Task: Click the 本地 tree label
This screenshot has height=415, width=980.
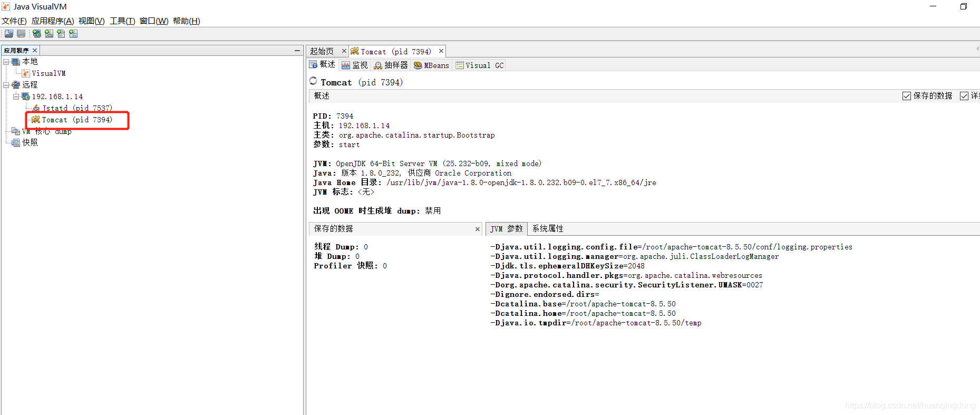Action: point(30,62)
